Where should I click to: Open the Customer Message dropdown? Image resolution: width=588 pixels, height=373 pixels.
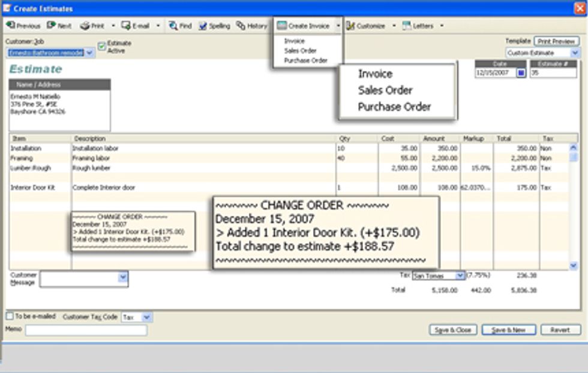click(123, 278)
